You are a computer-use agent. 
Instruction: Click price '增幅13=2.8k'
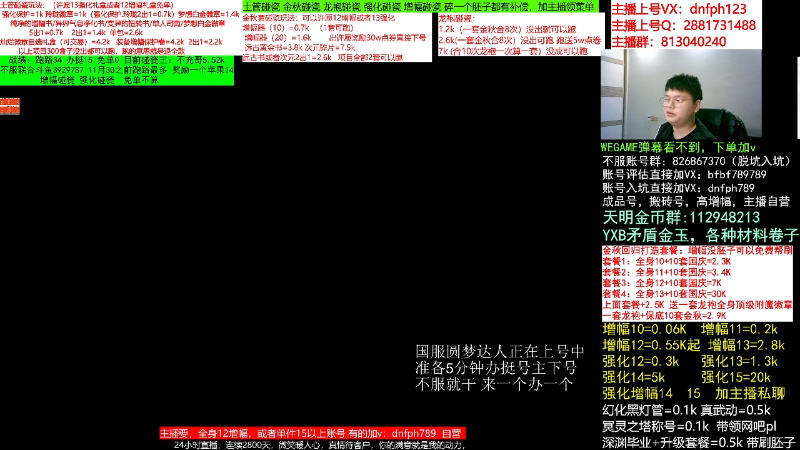[746, 345]
